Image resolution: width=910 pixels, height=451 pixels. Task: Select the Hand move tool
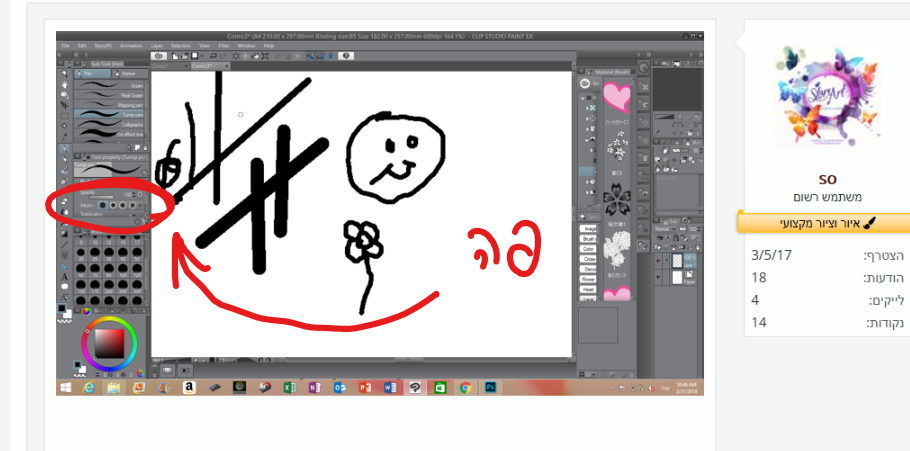64,85
